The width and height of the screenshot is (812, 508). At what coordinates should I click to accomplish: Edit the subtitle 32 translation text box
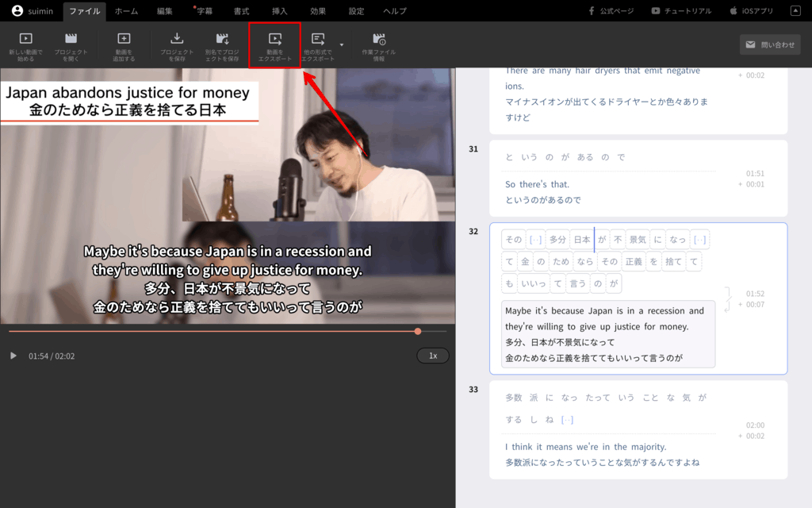[x=608, y=334]
